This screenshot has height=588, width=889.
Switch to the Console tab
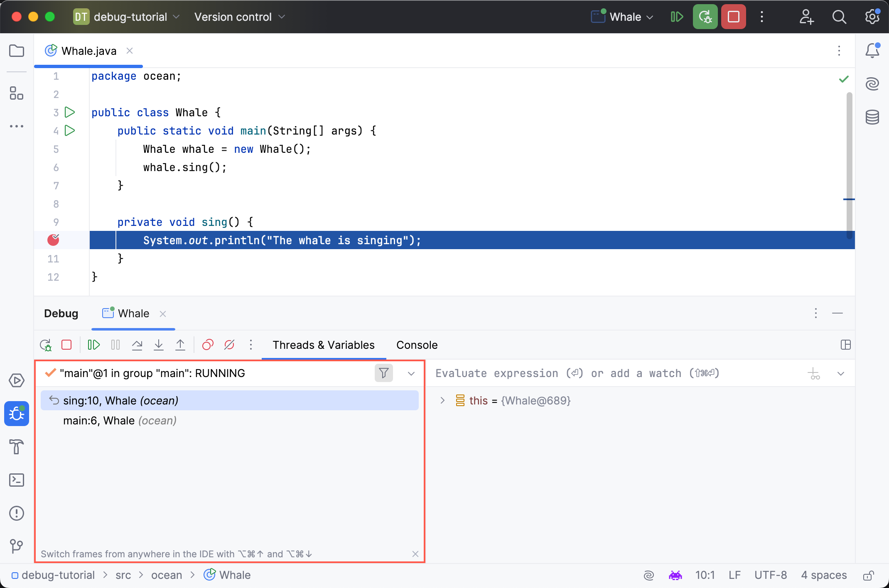point(417,345)
